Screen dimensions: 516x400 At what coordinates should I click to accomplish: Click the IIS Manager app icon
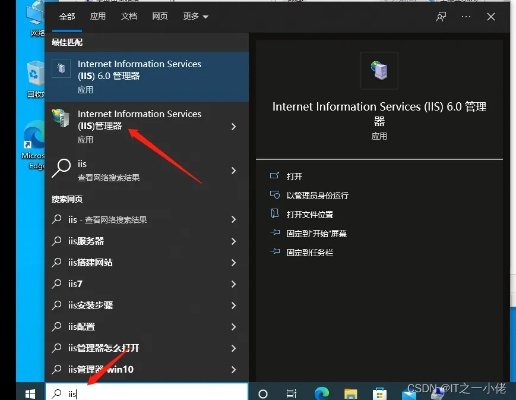point(61,118)
